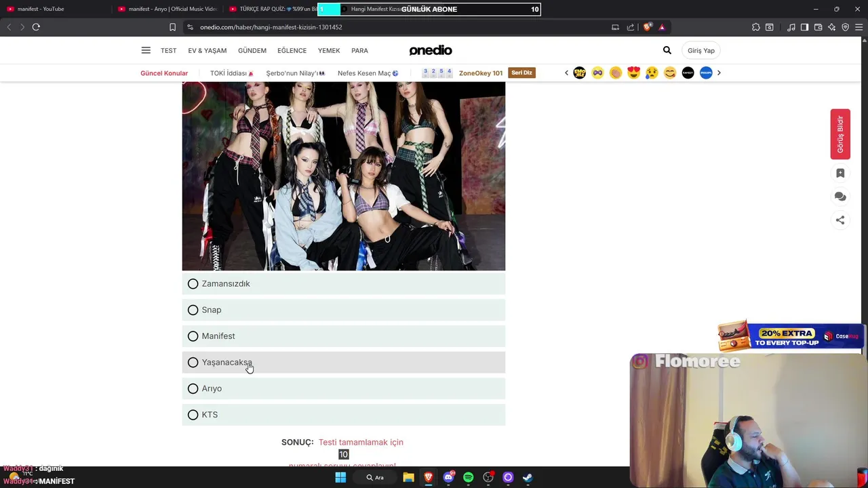Switch to the manifest - YouTube tab
Viewport: 868px width, 488px height.
pyautogui.click(x=54, y=9)
